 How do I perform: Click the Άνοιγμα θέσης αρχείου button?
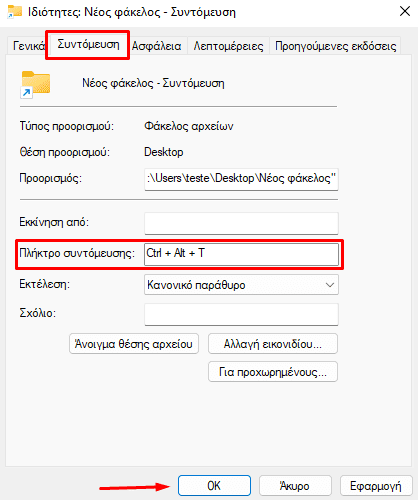(x=134, y=344)
